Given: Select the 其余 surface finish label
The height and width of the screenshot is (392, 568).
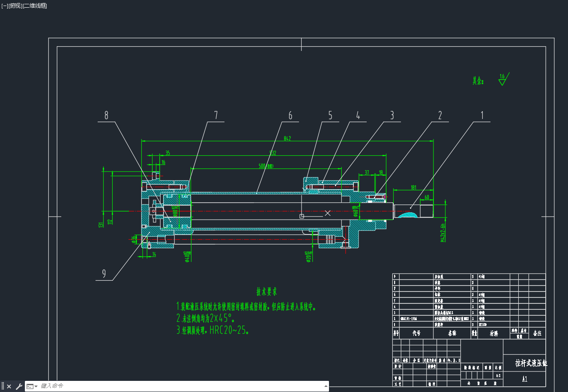Looking at the screenshot, I should pyautogui.click(x=478, y=81).
